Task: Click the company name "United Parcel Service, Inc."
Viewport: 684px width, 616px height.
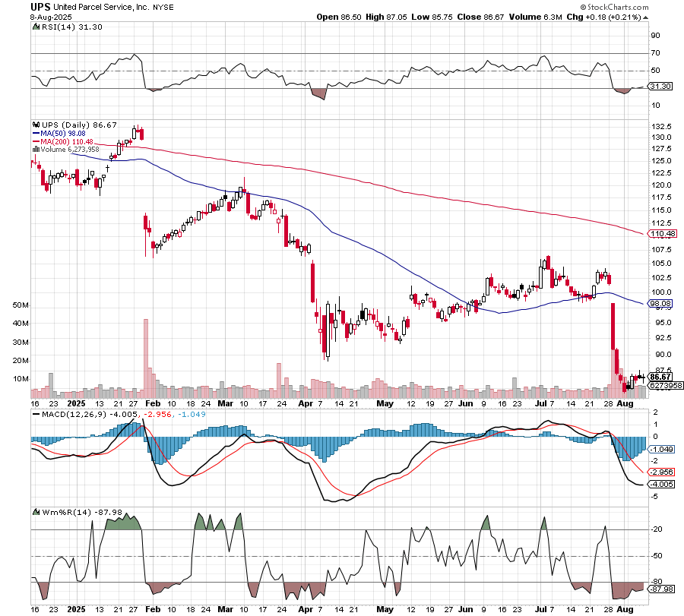Action: click(102, 7)
